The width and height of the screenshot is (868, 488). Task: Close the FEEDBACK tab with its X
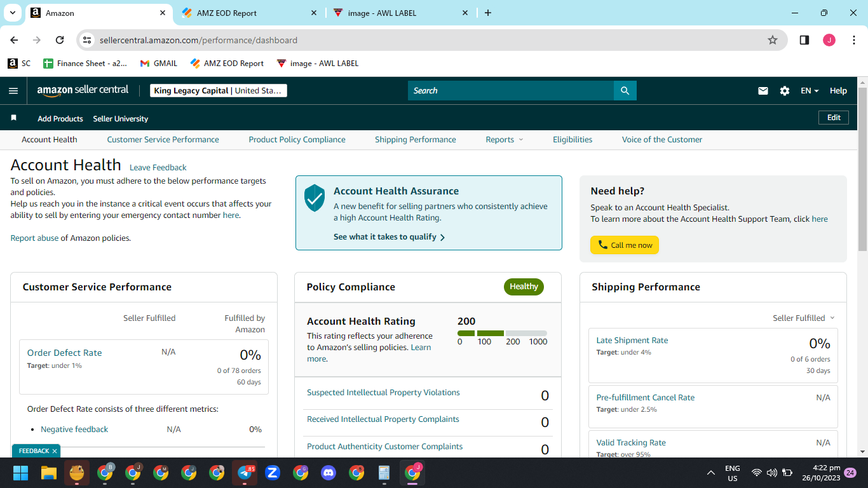[x=55, y=451]
